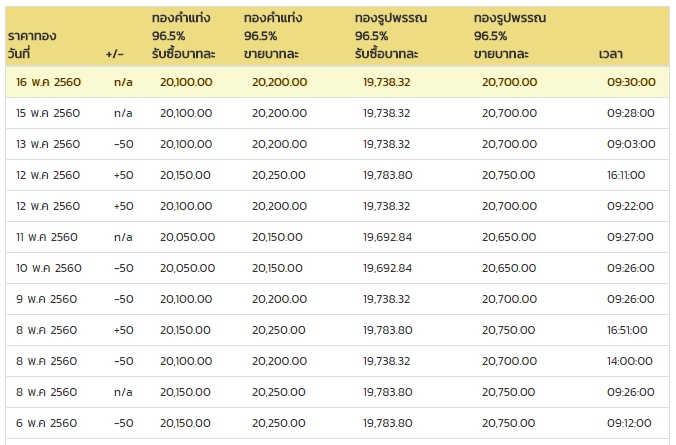Click the 09:30:00 time cell
Image resolution: width=676 pixels, height=445 pixels.
click(x=631, y=82)
